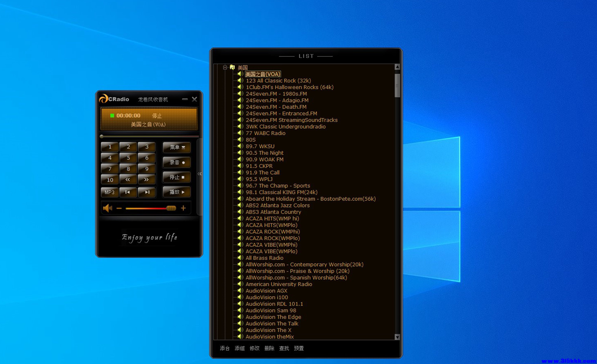597x364 pixels.
Task: Click speaker icon beside 80S station
Action: (240, 140)
